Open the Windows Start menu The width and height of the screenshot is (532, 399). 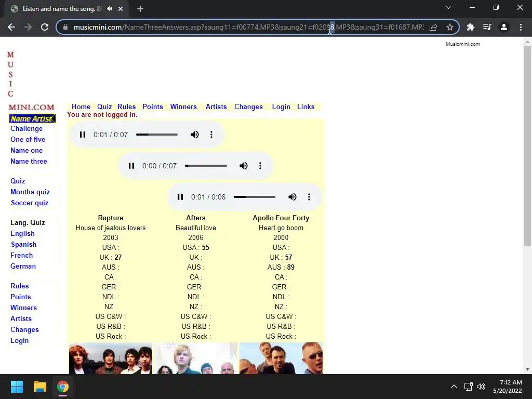17,387
